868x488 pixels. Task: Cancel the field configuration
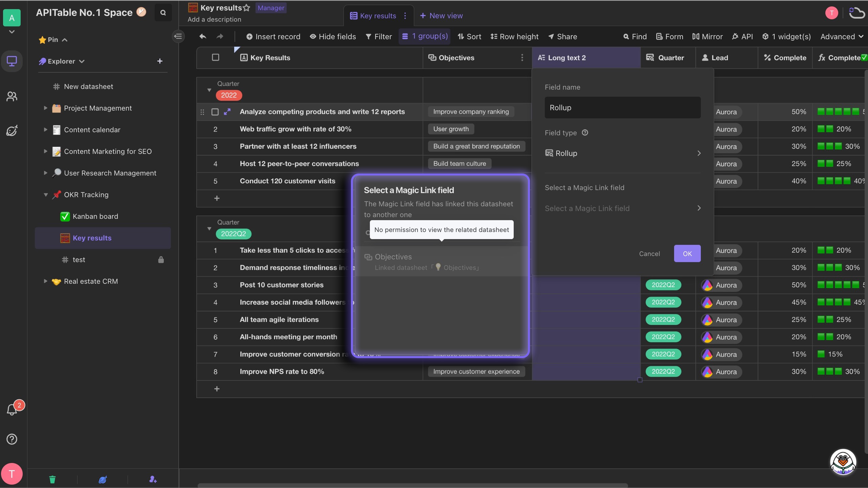click(649, 253)
